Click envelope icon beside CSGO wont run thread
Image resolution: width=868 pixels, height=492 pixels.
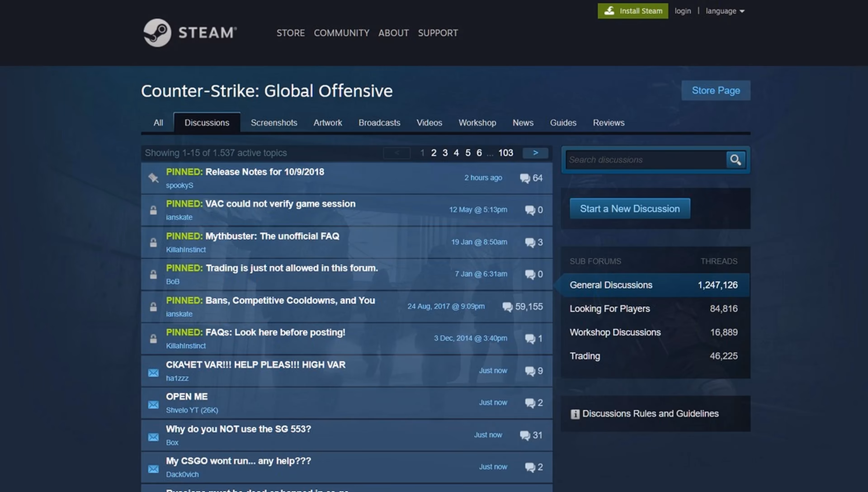[x=153, y=469]
